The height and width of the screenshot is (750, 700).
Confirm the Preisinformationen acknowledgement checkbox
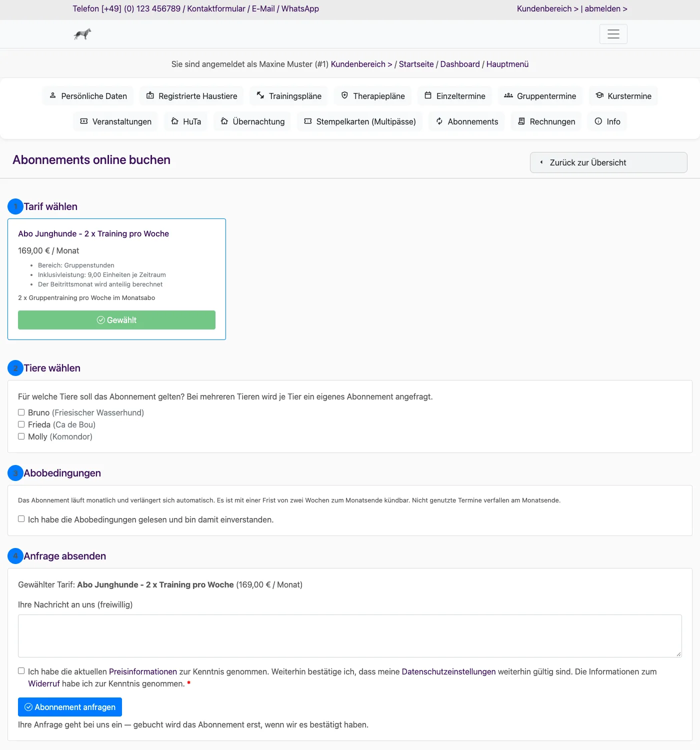click(21, 671)
